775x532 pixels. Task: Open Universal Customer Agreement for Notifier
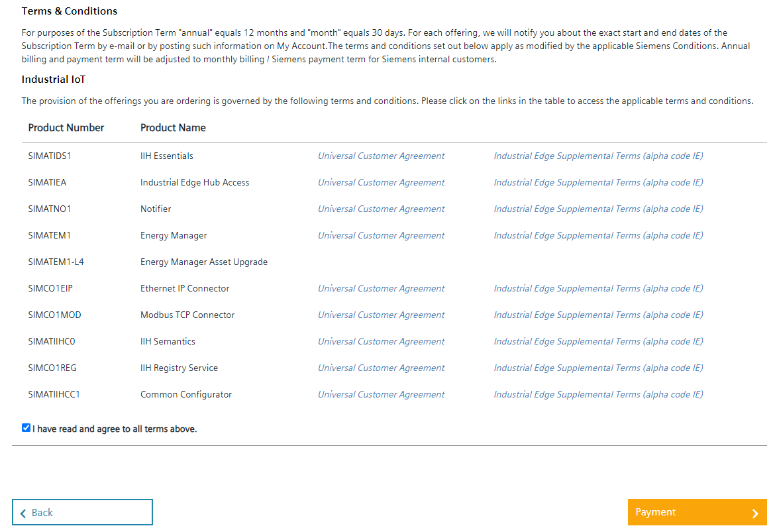point(381,209)
